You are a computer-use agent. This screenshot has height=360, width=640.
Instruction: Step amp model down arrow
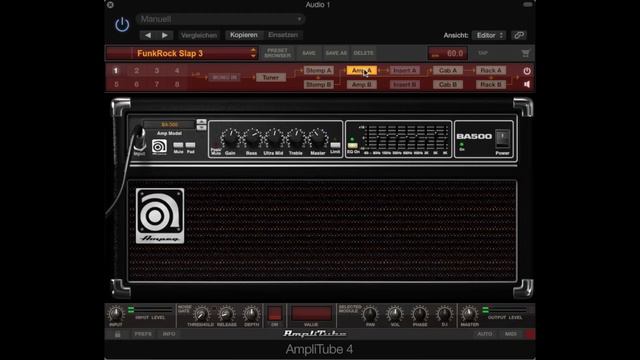tap(201, 127)
